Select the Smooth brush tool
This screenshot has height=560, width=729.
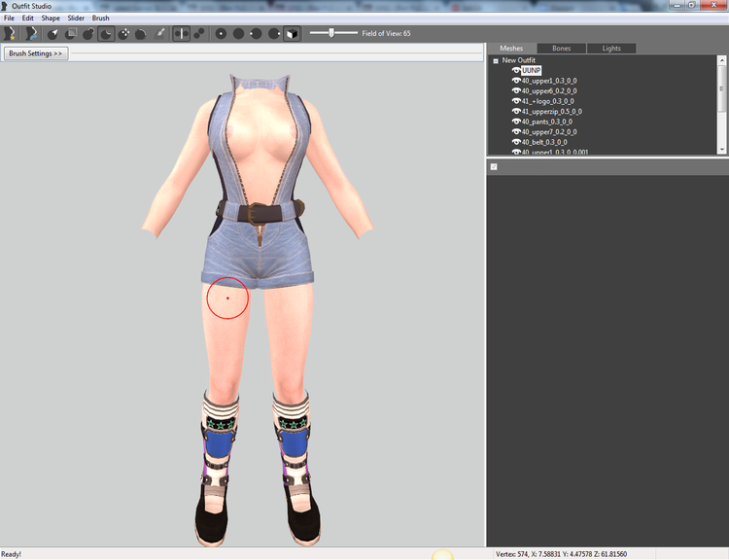[x=141, y=33]
